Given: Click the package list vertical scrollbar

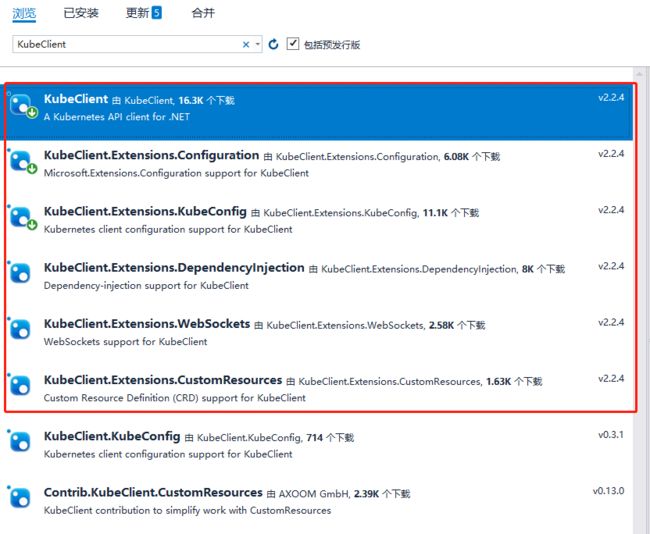Looking at the screenshot, I should pyautogui.click(x=639, y=300).
